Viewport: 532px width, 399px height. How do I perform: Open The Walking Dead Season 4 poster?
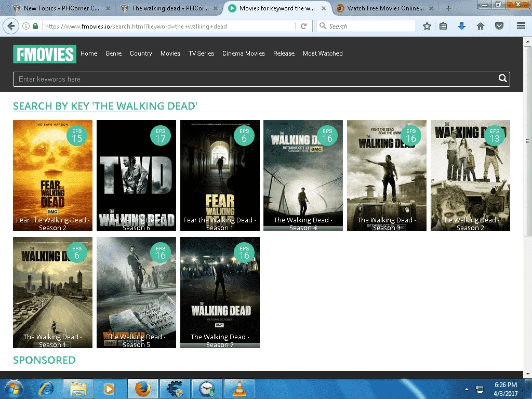pyautogui.click(x=303, y=176)
